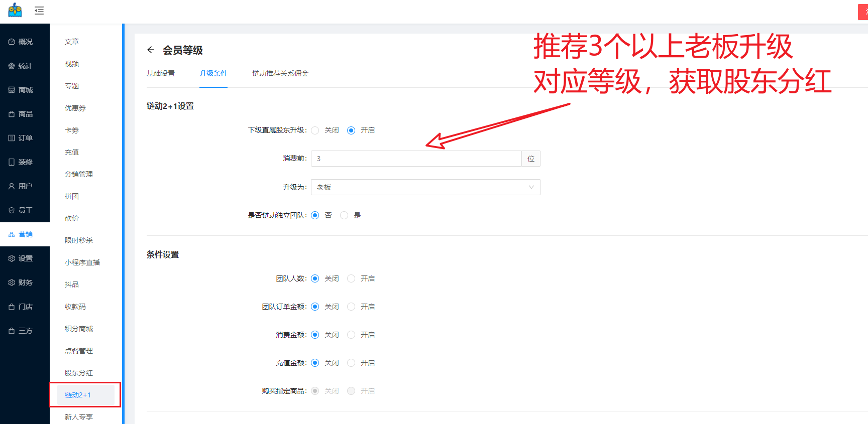Expand the 升级为 dropdown showing 老板
This screenshot has height=424, width=868.
[x=425, y=187]
